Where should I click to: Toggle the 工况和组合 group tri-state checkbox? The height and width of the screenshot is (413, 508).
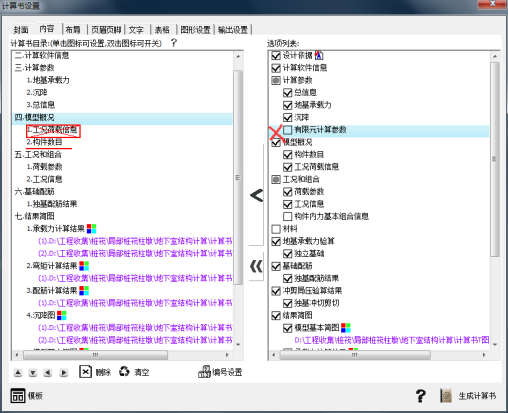pos(276,180)
